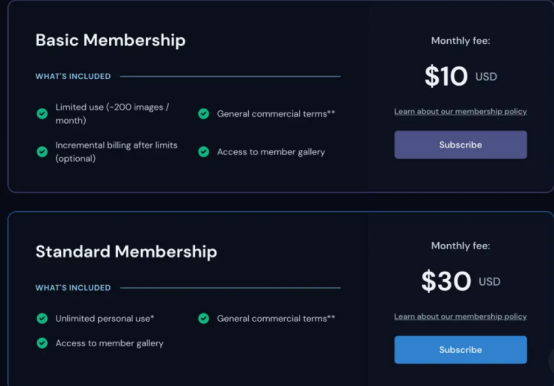Click Basic plan Access to member gallery checkmark

pyautogui.click(x=204, y=152)
